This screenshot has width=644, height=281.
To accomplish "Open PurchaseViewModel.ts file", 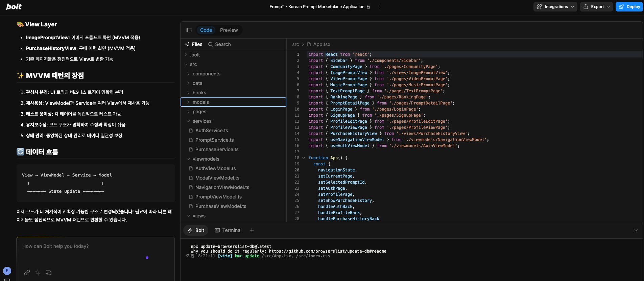I will click(233, 206).
